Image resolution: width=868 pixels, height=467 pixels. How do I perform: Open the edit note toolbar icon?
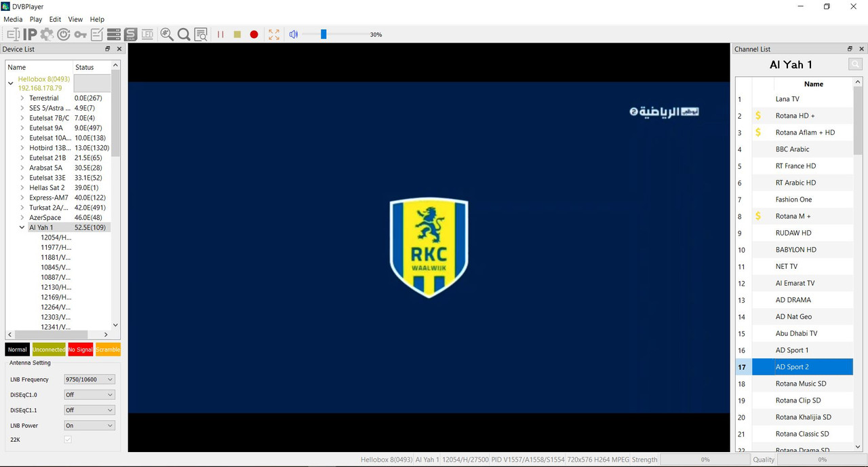[97, 34]
